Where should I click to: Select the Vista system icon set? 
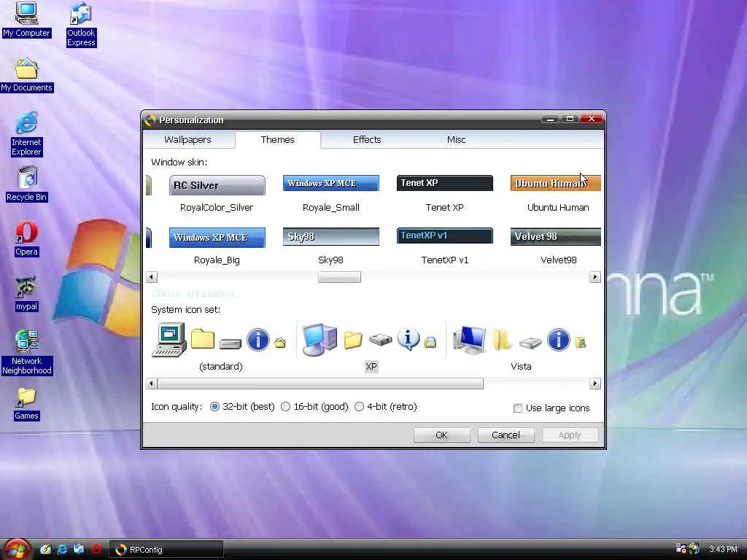(521, 347)
